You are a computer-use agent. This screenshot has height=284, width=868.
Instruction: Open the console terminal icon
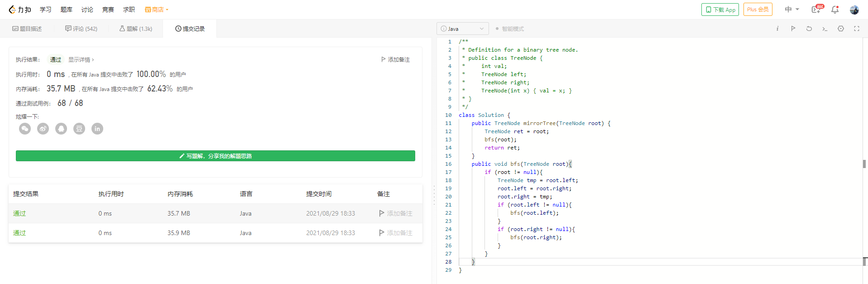(825, 29)
